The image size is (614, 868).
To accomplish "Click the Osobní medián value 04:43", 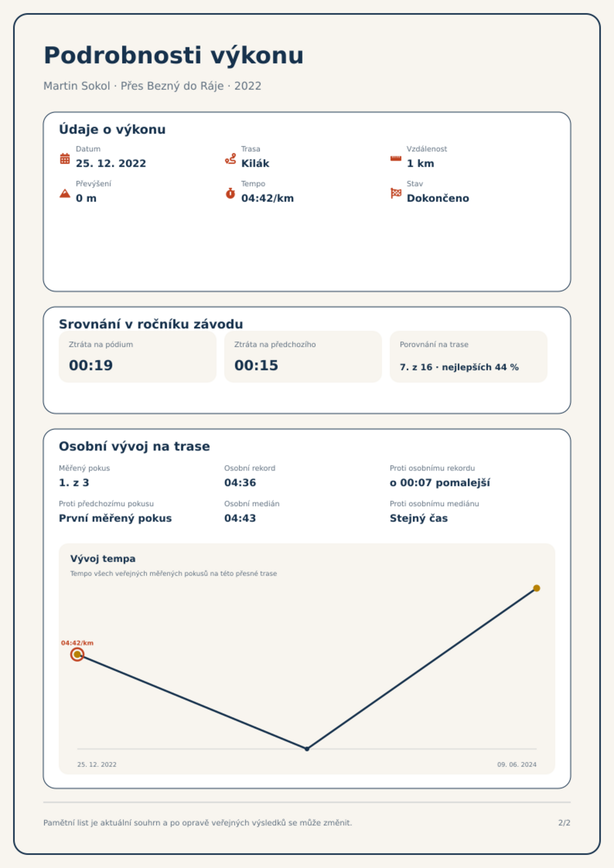I will coord(240,518).
